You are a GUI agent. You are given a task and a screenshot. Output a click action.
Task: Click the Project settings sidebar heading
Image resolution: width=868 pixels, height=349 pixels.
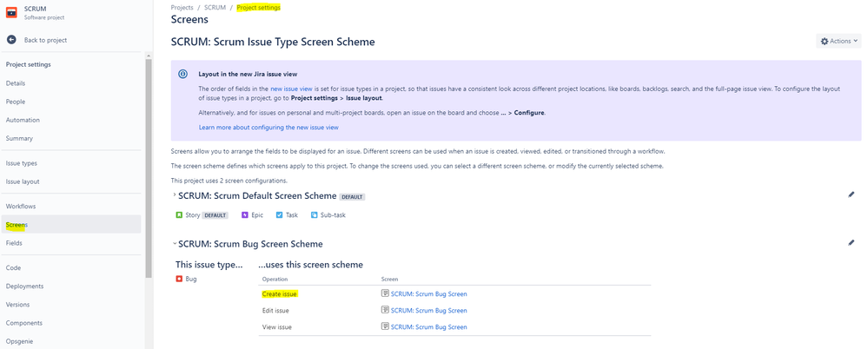[28, 64]
